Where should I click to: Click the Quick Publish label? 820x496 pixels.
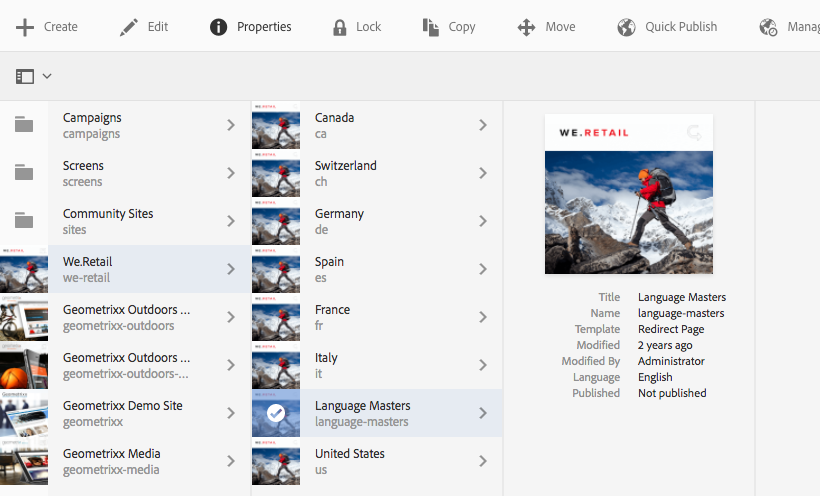pos(681,27)
